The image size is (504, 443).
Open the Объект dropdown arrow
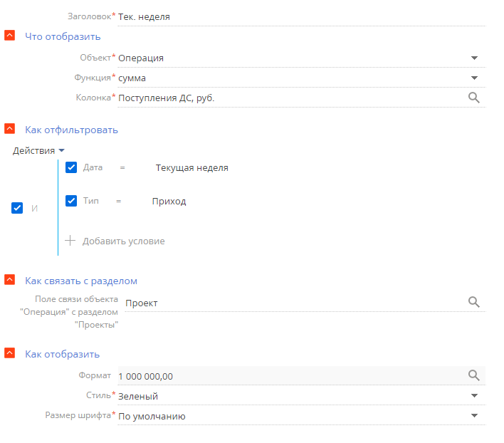pos(474,58)
